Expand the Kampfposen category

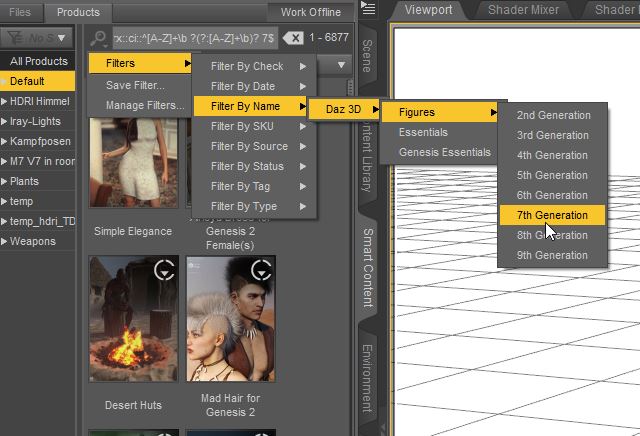click(x=4, y=141)
